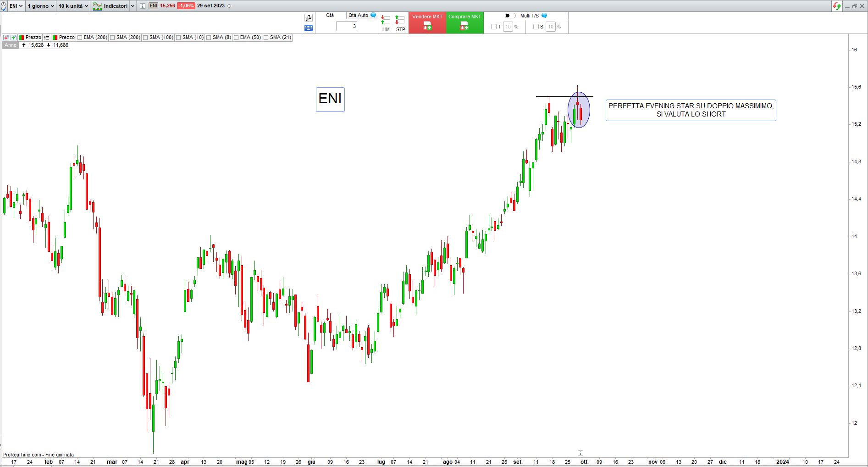Open the wrench settings icon in order panel
The image size is (868, 467).
click(309, 18)
